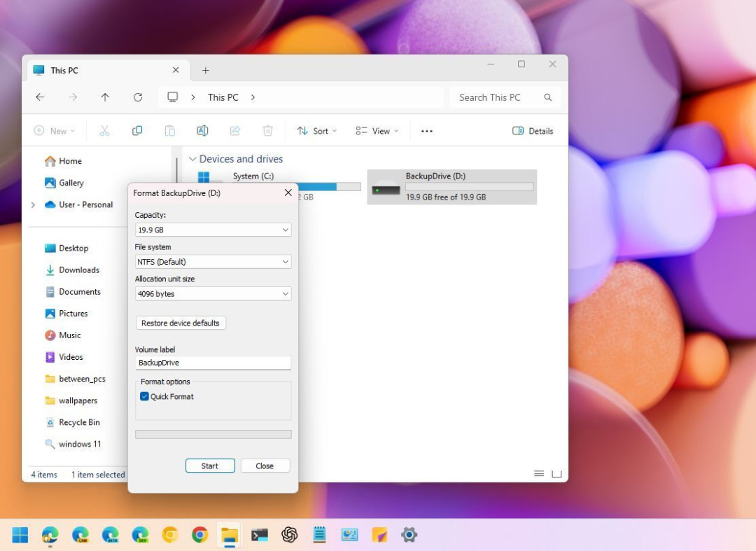Open the Capacity dropdown

[x=213, y=230]
